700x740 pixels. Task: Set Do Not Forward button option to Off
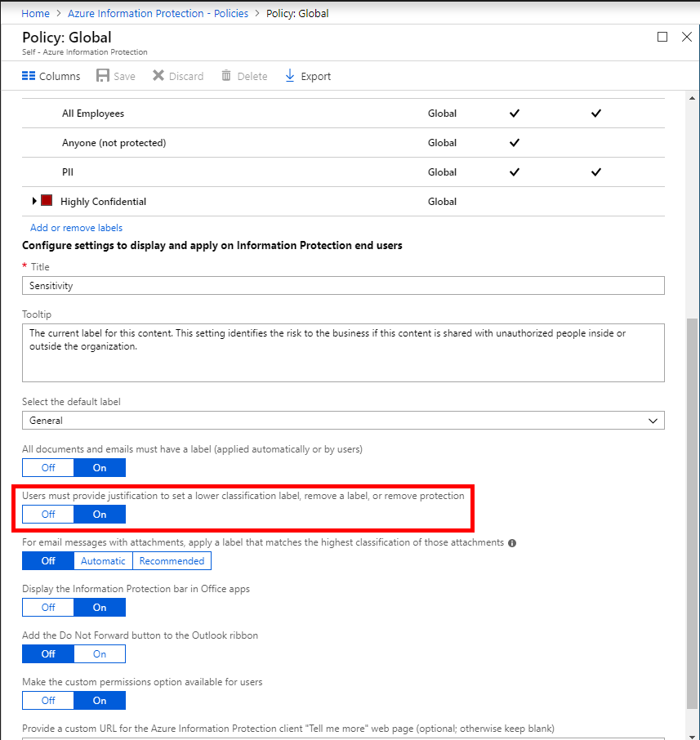coord(48,654)
